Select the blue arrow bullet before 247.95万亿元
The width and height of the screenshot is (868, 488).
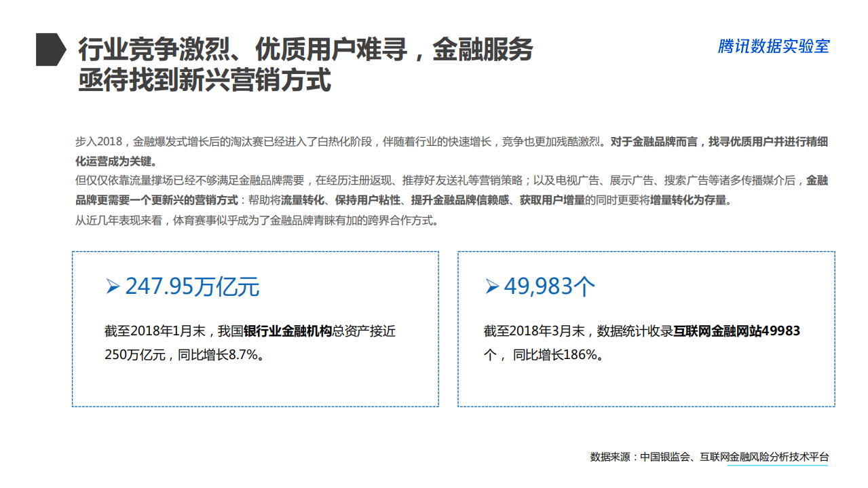[112, 286]
